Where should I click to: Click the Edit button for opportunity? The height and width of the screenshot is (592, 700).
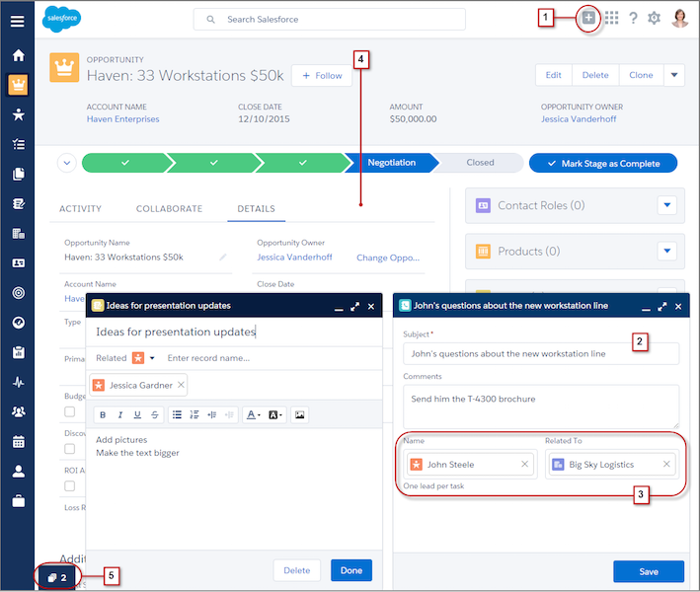[x=554, y=75]
